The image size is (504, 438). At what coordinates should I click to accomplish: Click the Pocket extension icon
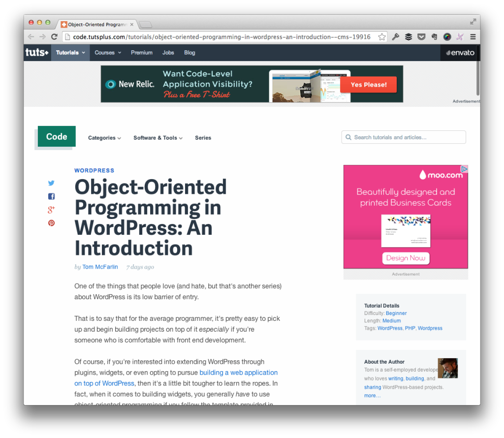tap(421, 37)
